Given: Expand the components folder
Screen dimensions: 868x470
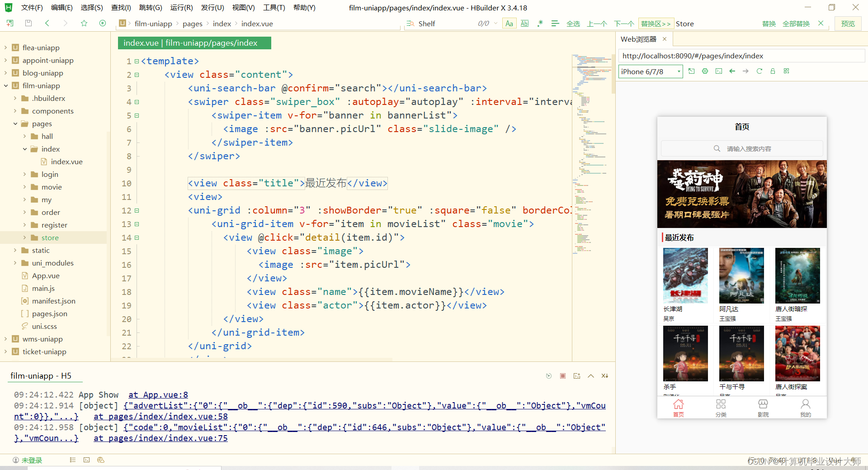Looking at the screenshot, I should pos(15,111).
